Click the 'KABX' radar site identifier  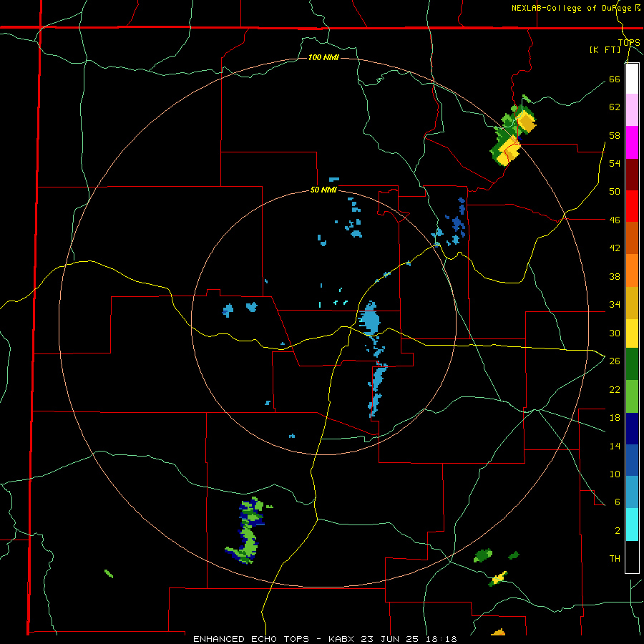click(342, 639)
